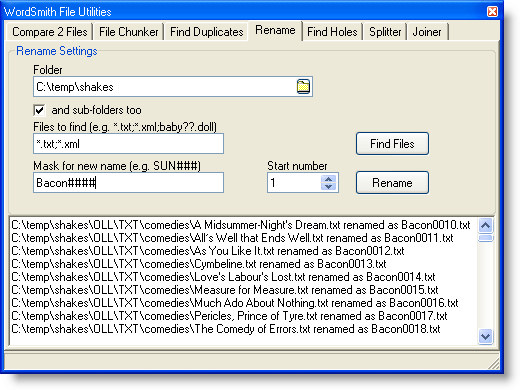Open the File Chunker tab

pyautogui.click(x=129, y=32)
